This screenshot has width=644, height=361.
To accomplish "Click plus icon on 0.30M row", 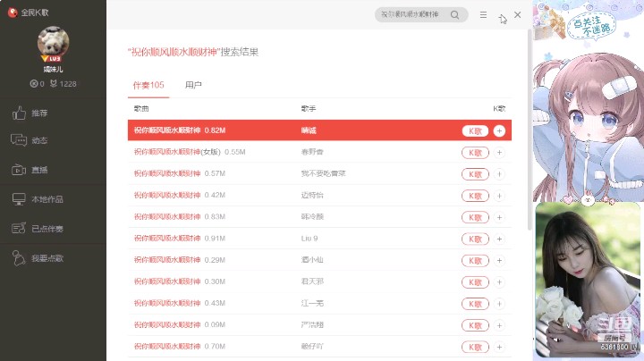I will click(499, 282).
